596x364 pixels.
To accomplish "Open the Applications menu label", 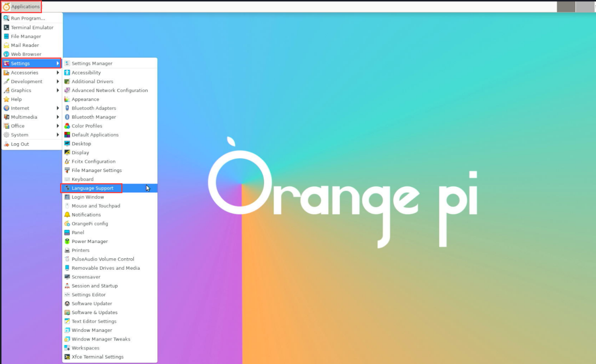I will (25, 7).
